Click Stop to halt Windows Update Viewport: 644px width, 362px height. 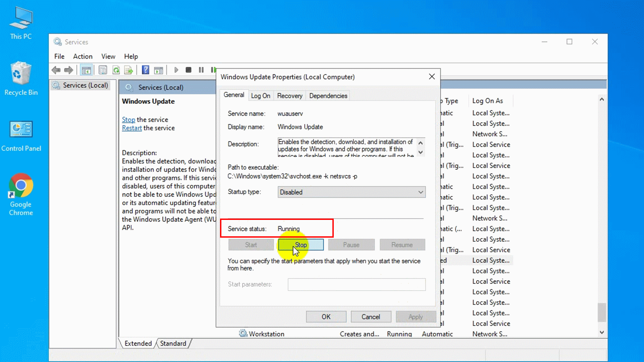[301, 244]
